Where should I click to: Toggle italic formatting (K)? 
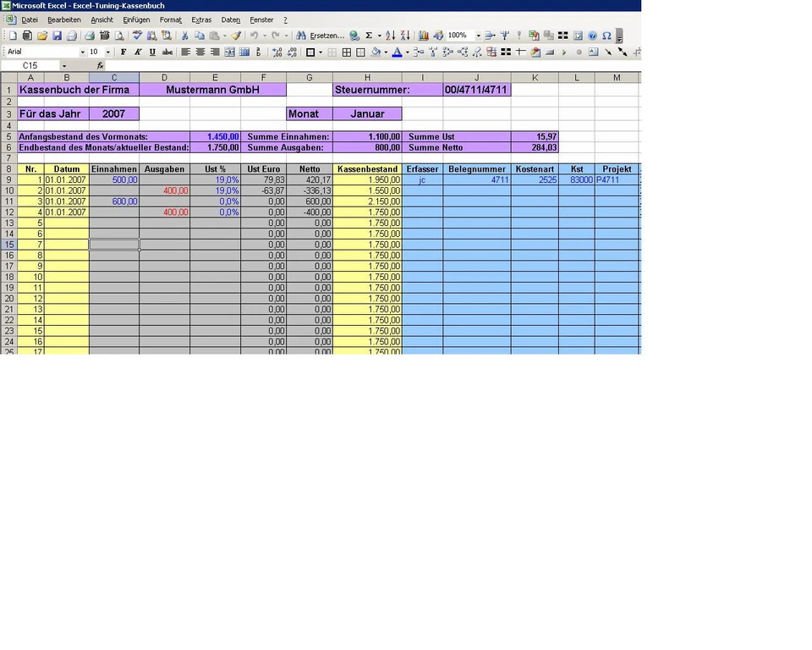click(138, 52)
